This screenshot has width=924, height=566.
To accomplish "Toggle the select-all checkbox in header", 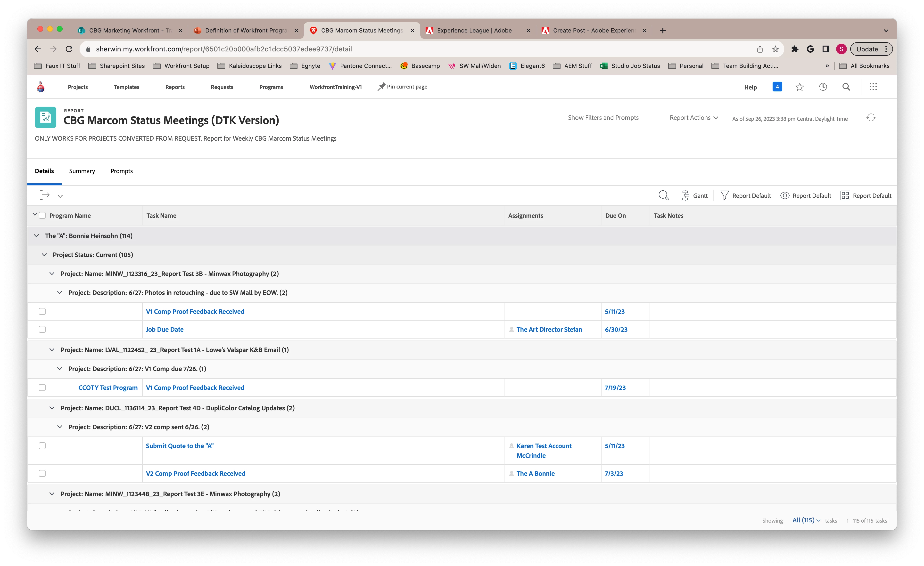I will click(x=42, y=216).
